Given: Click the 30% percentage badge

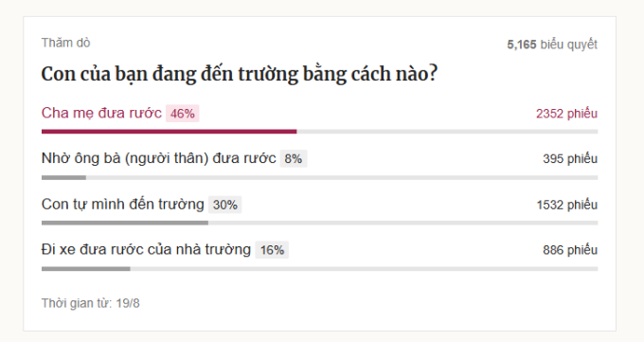Looking at the screenshot, I should coord(225,205).
